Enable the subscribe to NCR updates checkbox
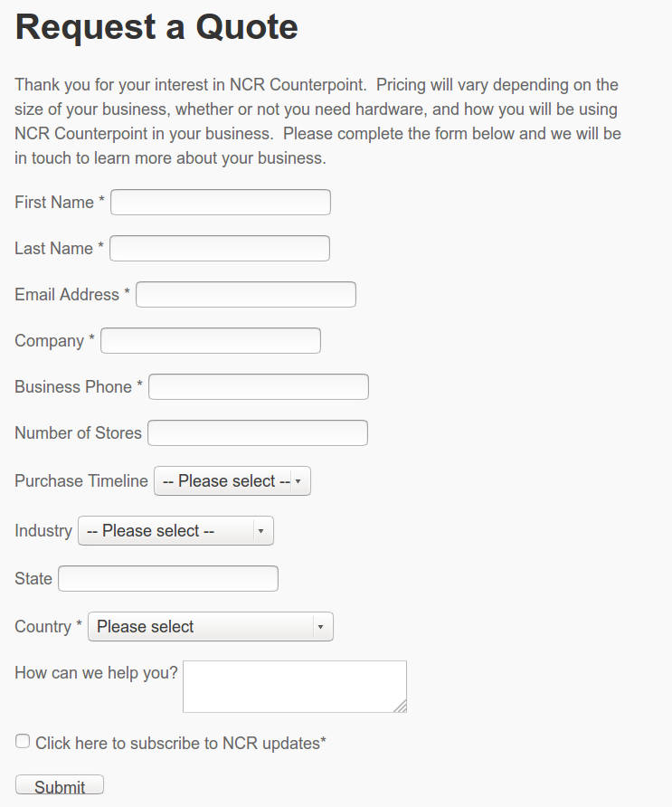The image size is (672, 807). coord(22,740)
